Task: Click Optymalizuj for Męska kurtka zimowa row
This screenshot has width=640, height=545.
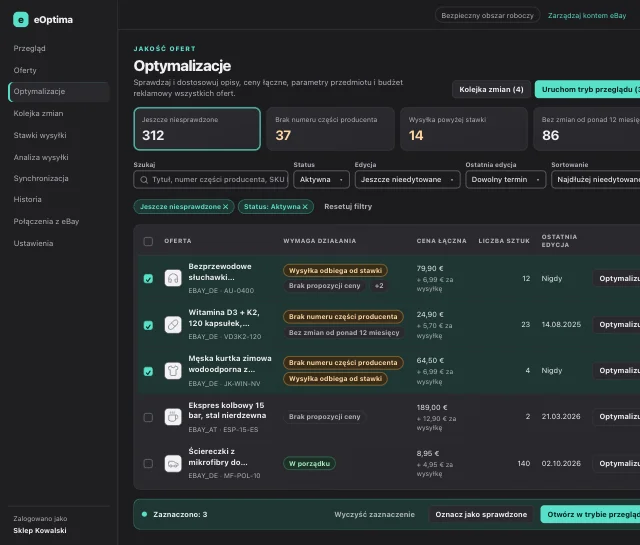Action: pyautogui.click(x=617, y=371)
